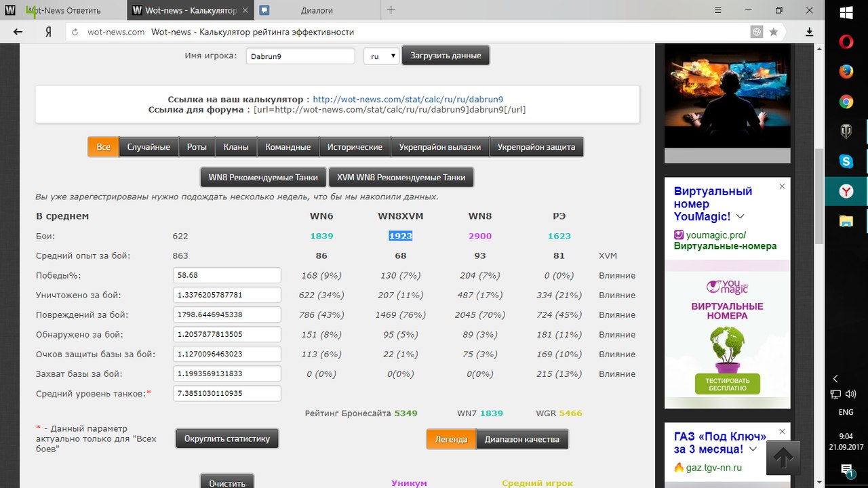This screenshot has height=488, width=868.
Task: Close the YouMagic advertisement
Action: [x=782, y=186]
